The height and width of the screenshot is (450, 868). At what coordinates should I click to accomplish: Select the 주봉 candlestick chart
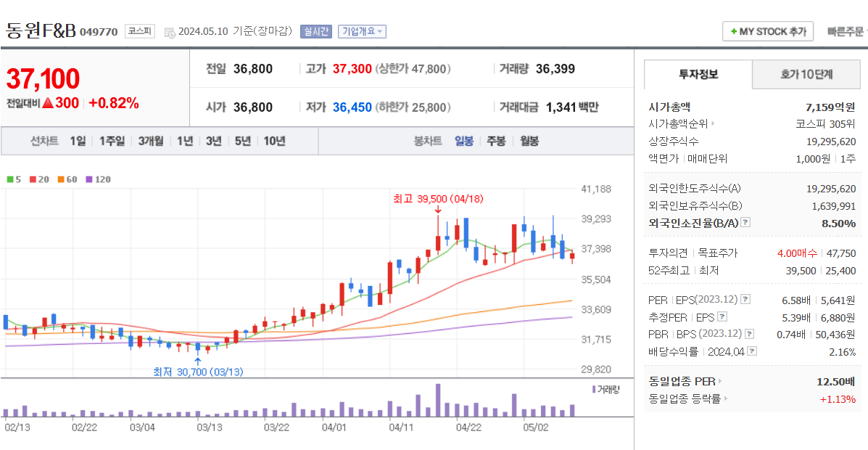[x=496, y=141]
